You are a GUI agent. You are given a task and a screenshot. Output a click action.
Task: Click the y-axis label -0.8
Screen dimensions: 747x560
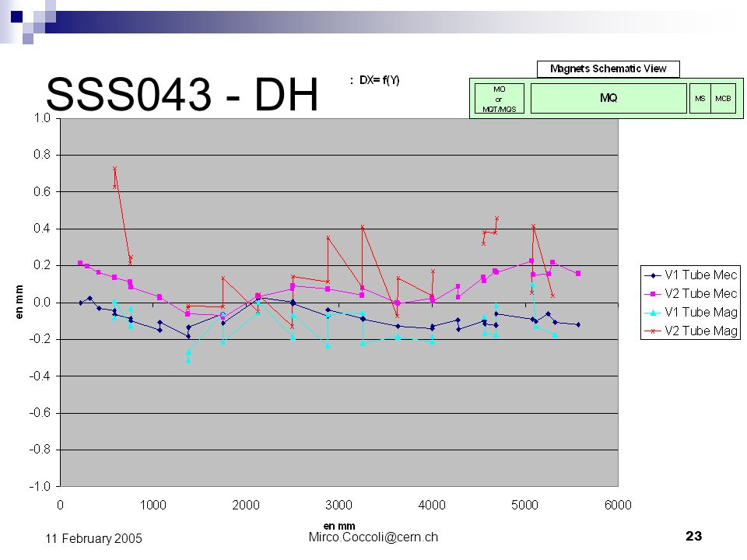click(x=40, y=450)
